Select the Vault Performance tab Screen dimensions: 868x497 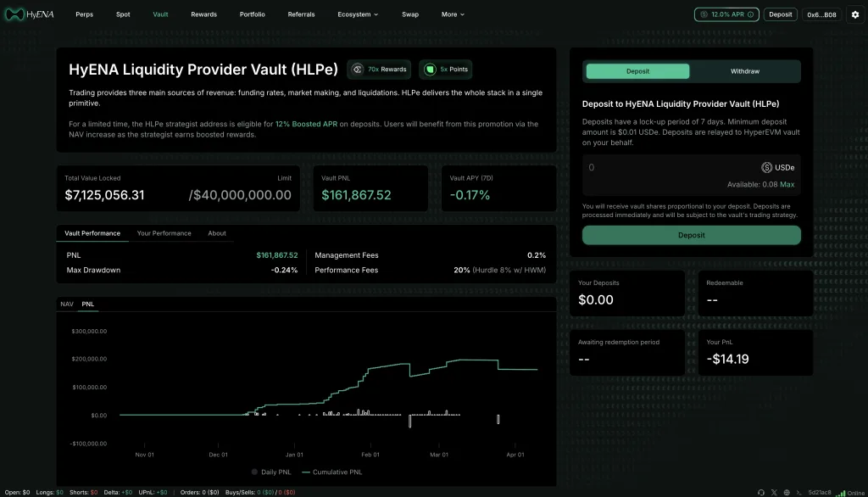[92, 233]
